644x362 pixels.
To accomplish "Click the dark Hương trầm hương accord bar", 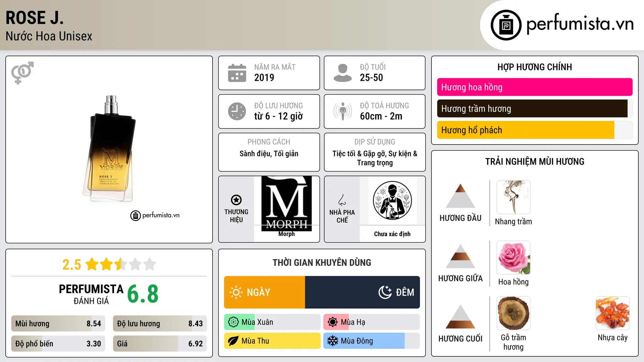I will click(535, 108).
